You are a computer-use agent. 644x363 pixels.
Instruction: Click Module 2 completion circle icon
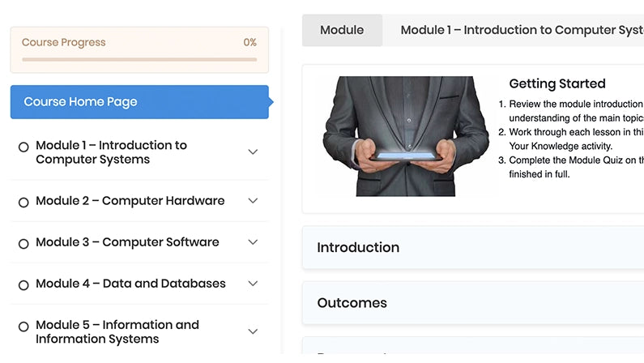pyautogui.click(x=23, y=203)
